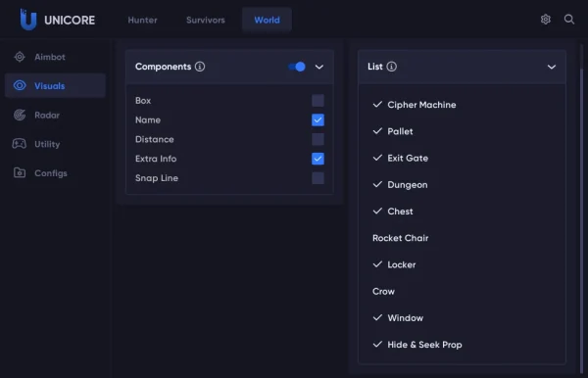Enable the Box checkbox

coord(318,101)
